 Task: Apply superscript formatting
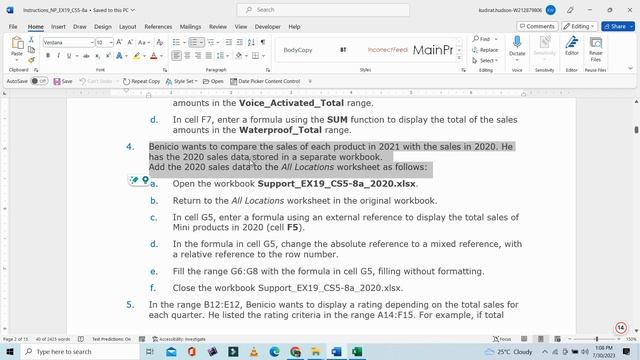tap(108, 56)
